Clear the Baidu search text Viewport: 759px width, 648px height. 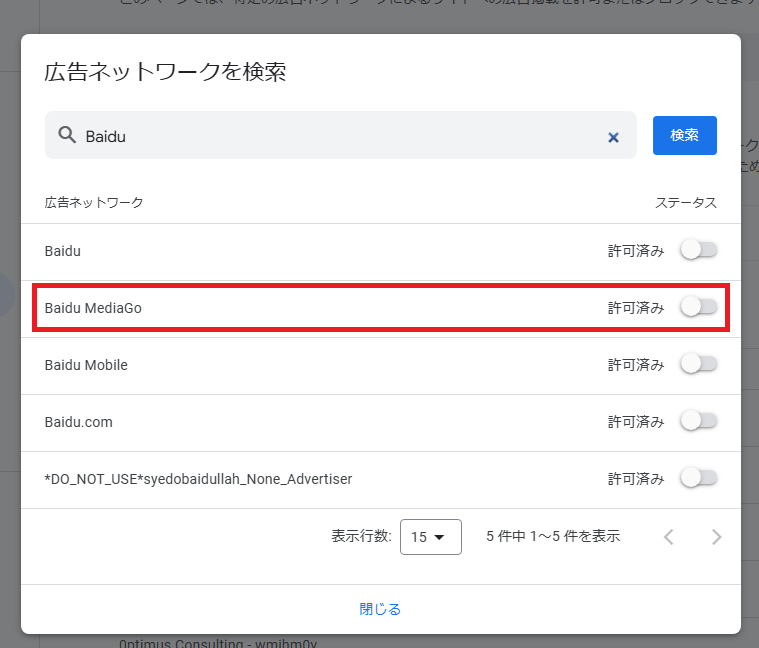point(613,137)
